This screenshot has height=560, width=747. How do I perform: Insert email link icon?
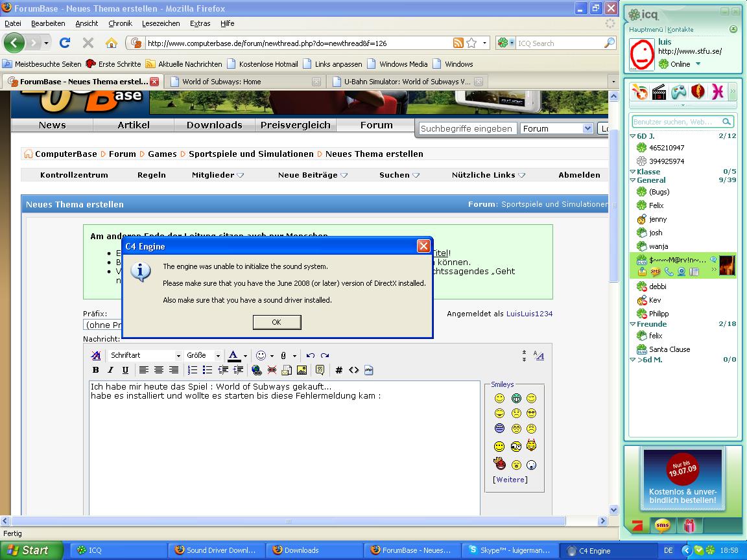(287, 370)
